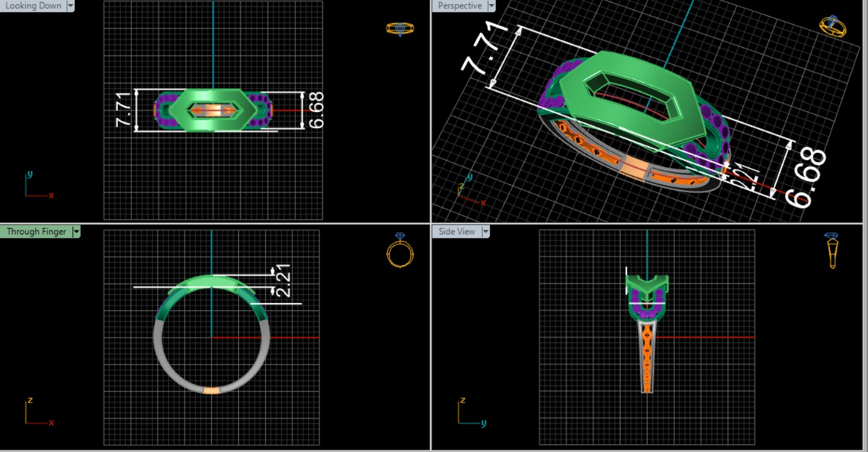Screen dimensions: 868x452
Task: Select the 7.71 dimension in Looking Down view
Action: [123, 111]
